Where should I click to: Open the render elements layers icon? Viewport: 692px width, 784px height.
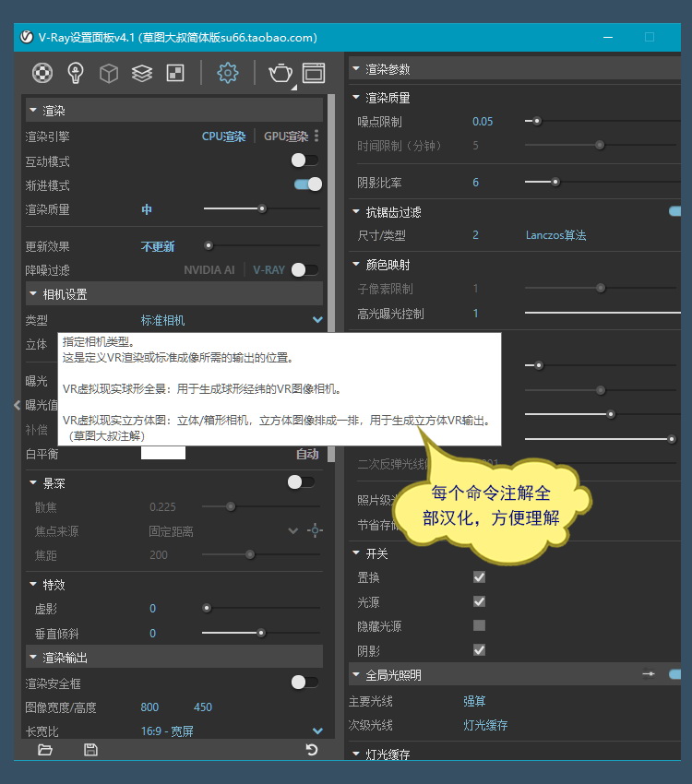(x=142, y=74)
